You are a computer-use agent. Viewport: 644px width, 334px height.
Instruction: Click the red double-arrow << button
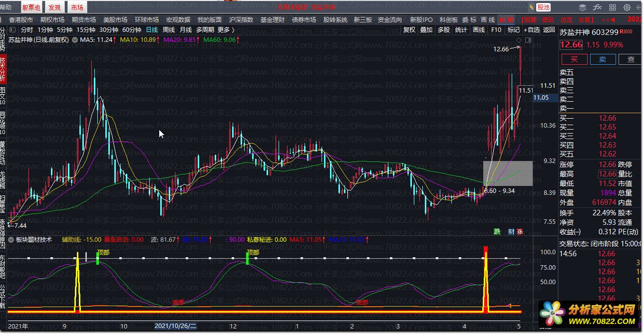coord(608,20)
